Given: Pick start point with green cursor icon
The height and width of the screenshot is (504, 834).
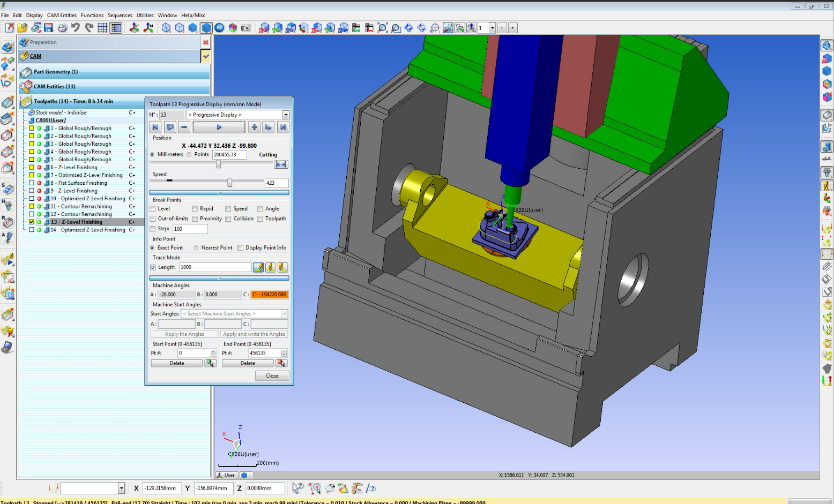Looking at the screenshot, I should (210, 363).
